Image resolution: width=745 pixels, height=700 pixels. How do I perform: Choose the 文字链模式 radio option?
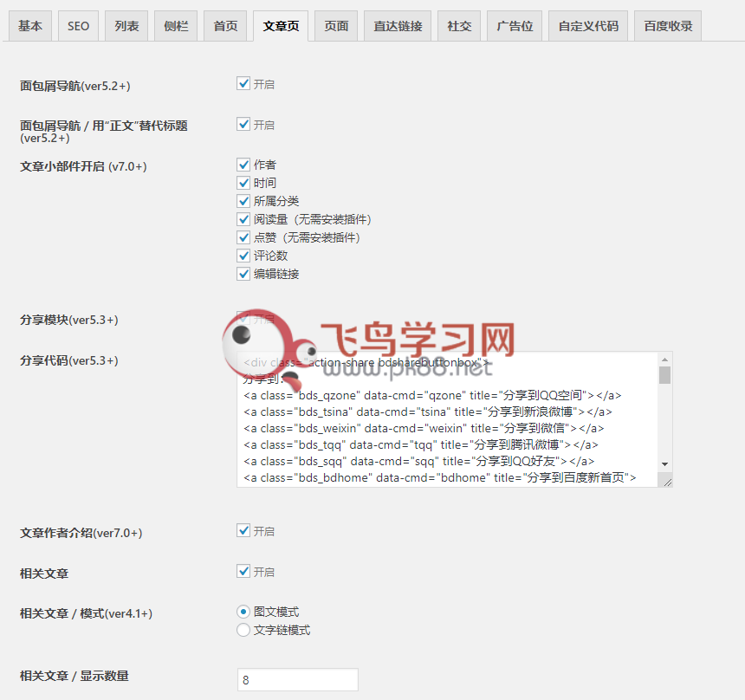click(243, 630)
